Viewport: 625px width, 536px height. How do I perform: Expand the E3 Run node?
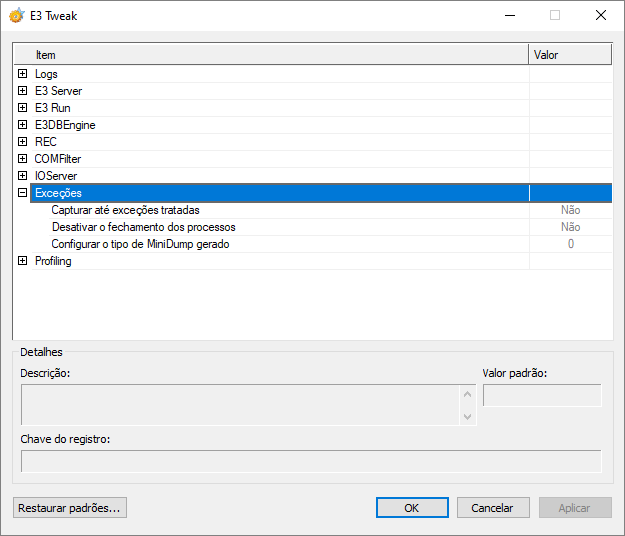(22, 108)
